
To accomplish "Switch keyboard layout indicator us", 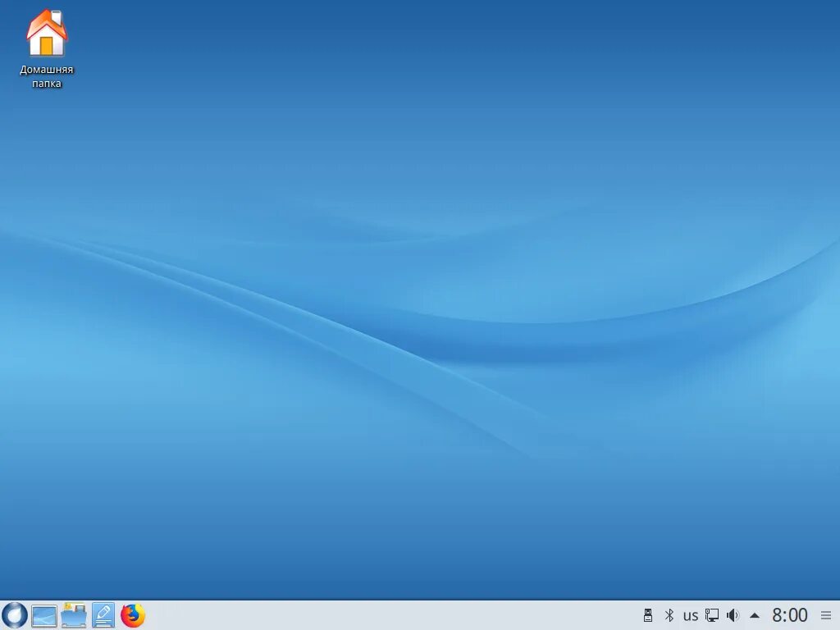I will (x=691, y=615).
